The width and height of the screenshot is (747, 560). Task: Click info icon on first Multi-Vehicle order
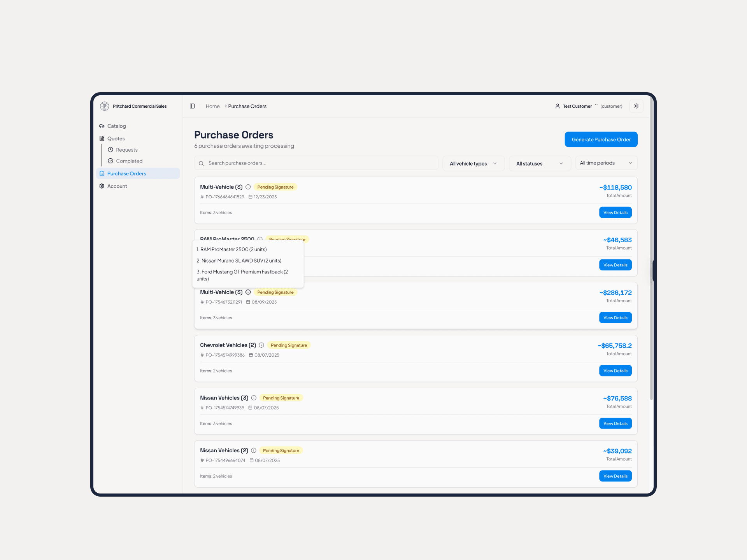tap(248, 187)
